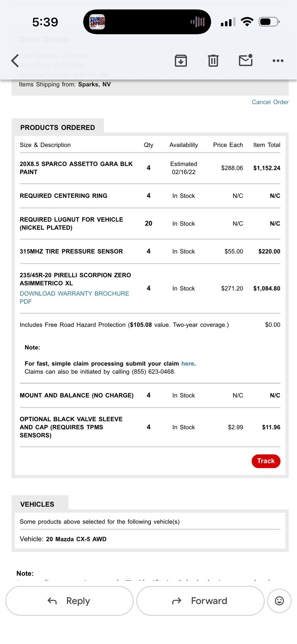Follow the 'here' claim submission link
The image size is (297, 644).
[x=187, y=364]
